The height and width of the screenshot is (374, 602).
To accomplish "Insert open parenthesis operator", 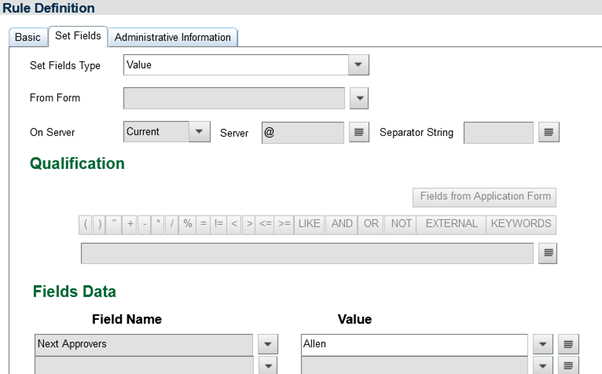I will tap(86, 225).
